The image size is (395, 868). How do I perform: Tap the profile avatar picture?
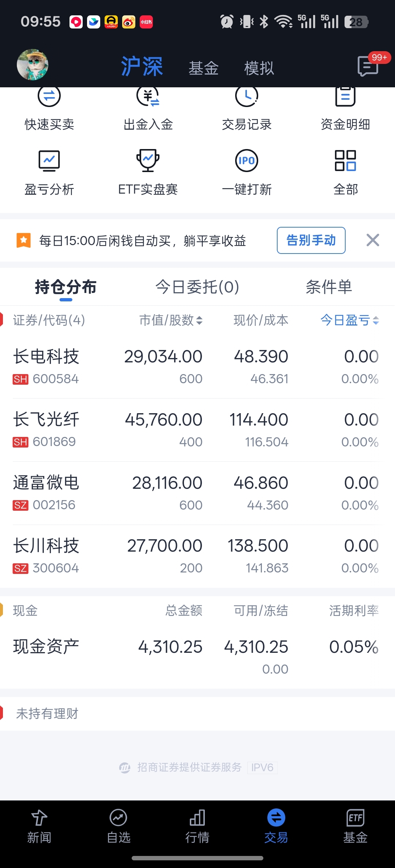(33, 65)
